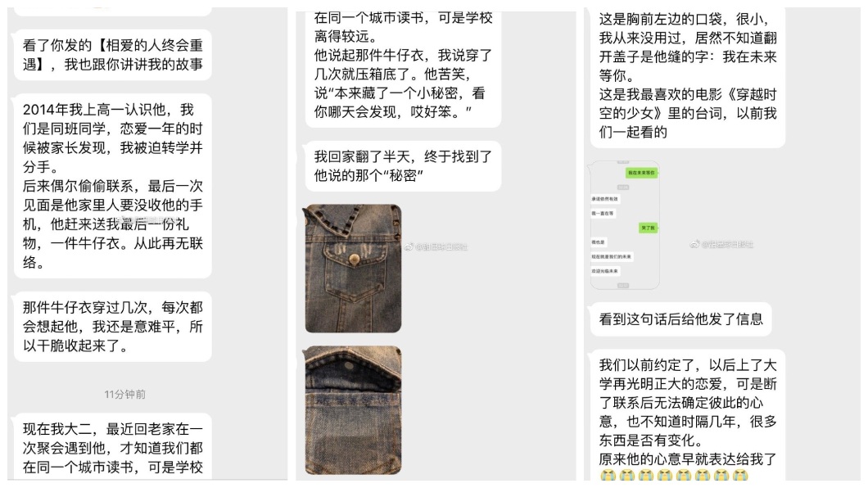Image resolution: width=868 pixels, height=488 pixels.
Task: Select the message starting with "这是胸前左边的口袋"
Action: click(688, 76)
